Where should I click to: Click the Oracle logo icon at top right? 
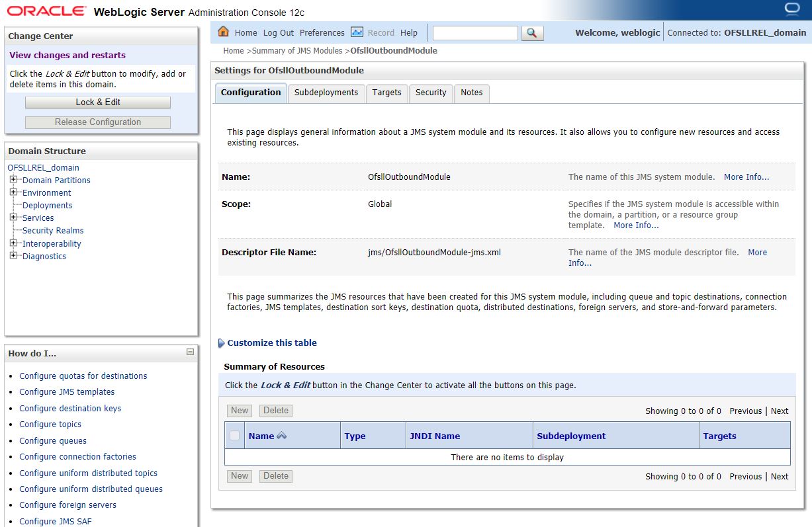[x=791, y=9]
